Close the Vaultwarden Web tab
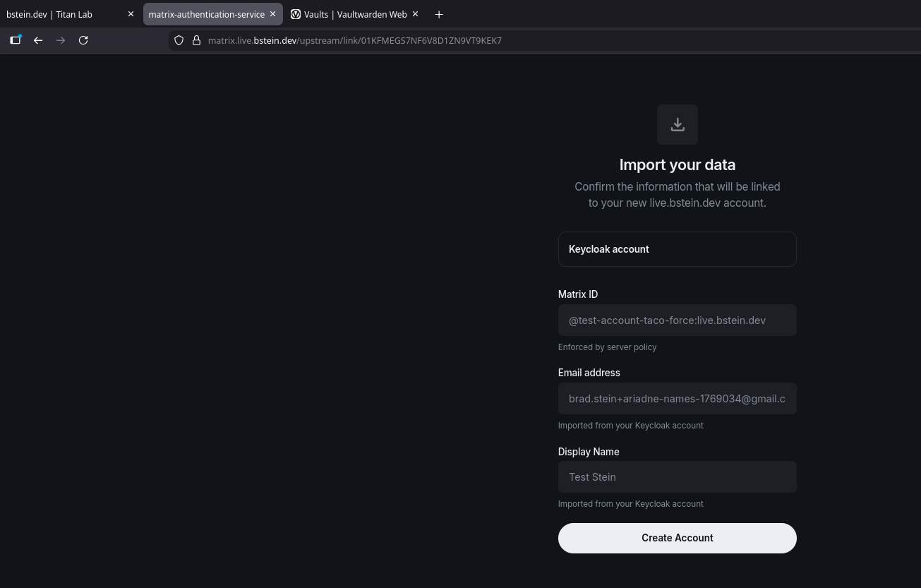921x588 pixels. (x=415, y=14)
